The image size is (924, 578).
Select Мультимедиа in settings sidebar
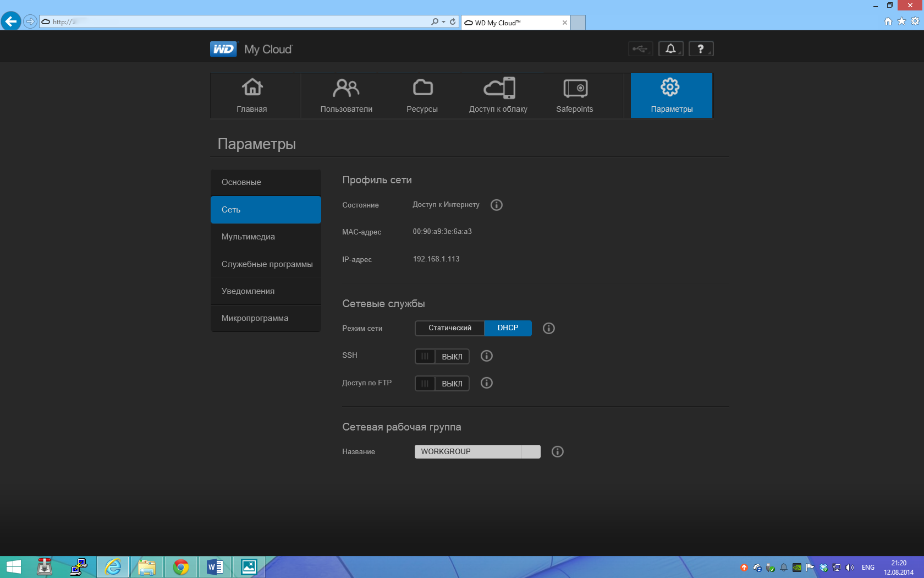pos(266,237)
